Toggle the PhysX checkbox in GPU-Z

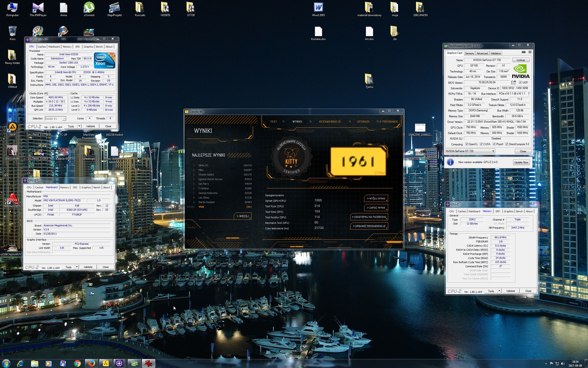point(494,144)
